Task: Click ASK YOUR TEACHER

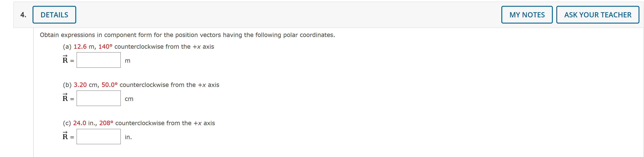Action: 598,15
